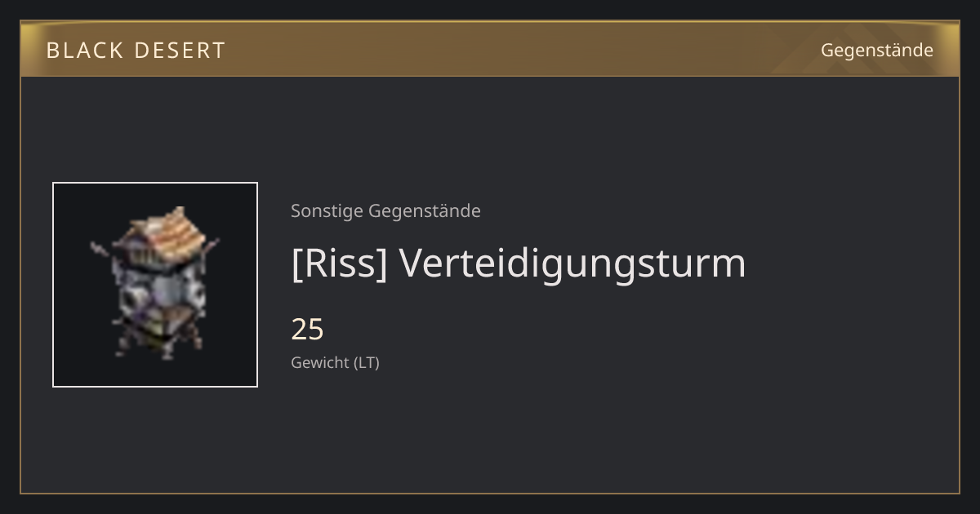Click the word Sonstige above the title
Viewport: 980px width, 514px height.
tap(327, 211)
